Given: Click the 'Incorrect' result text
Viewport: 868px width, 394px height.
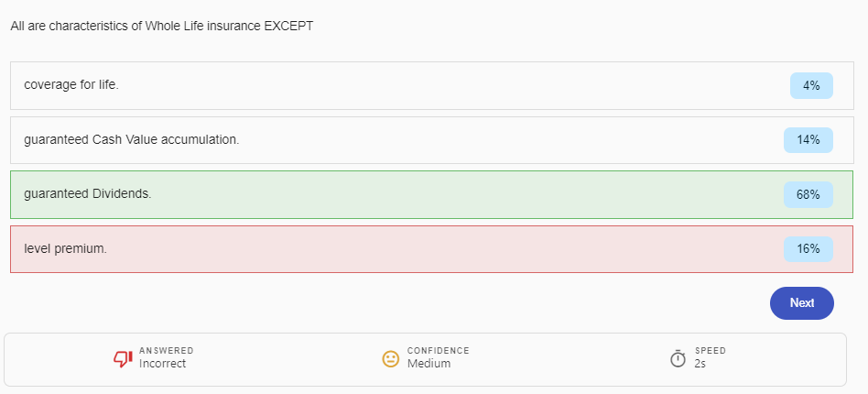Looking at the screenshot, I should click(x=162, y=364).
